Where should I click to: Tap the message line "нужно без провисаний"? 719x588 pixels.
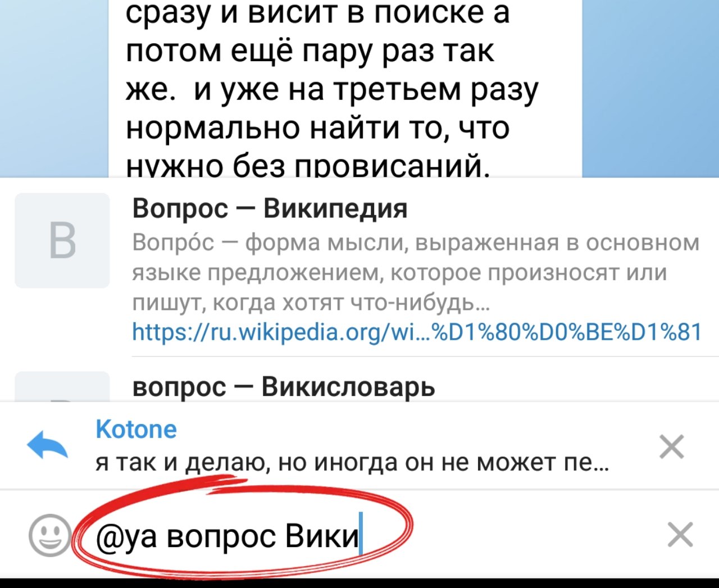coord(308,166)
